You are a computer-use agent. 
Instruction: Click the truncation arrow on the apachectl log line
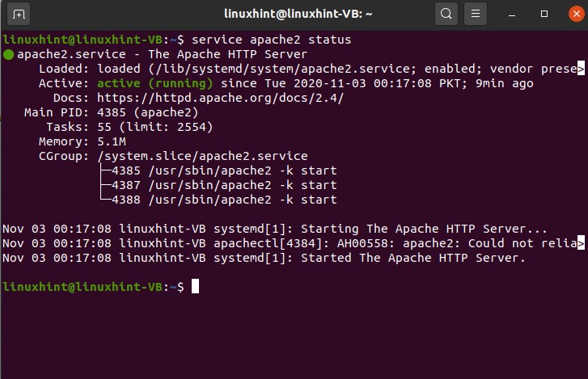point(581,243)
